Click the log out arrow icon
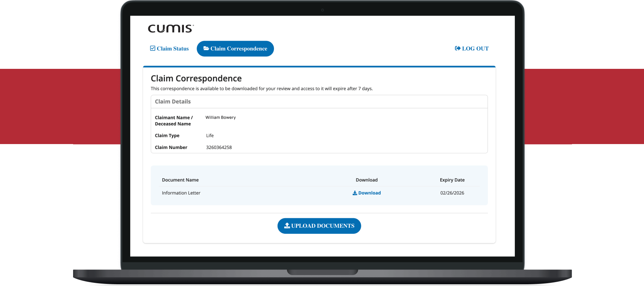Viewport: 644px width, 286px height. tap(458, 48)
